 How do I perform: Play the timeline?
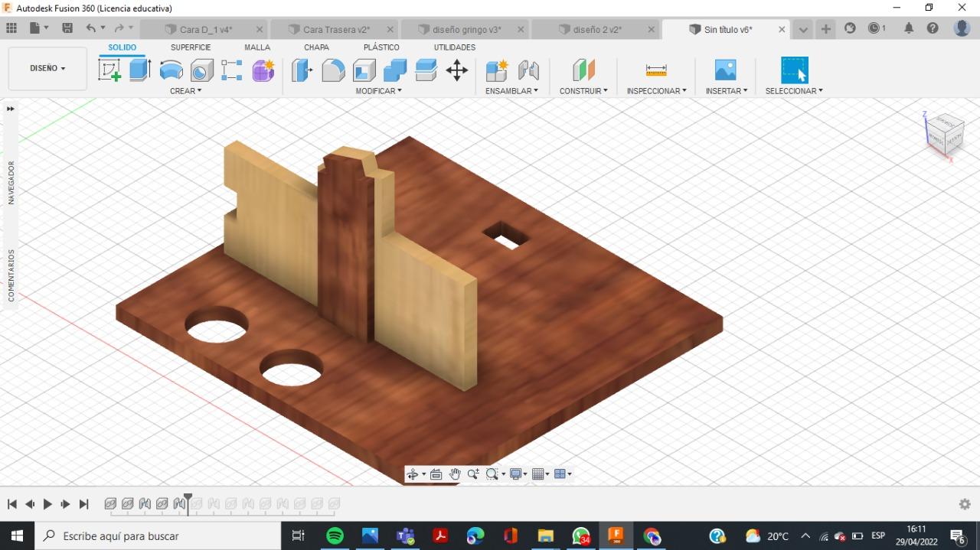click(x=47, y=504)
